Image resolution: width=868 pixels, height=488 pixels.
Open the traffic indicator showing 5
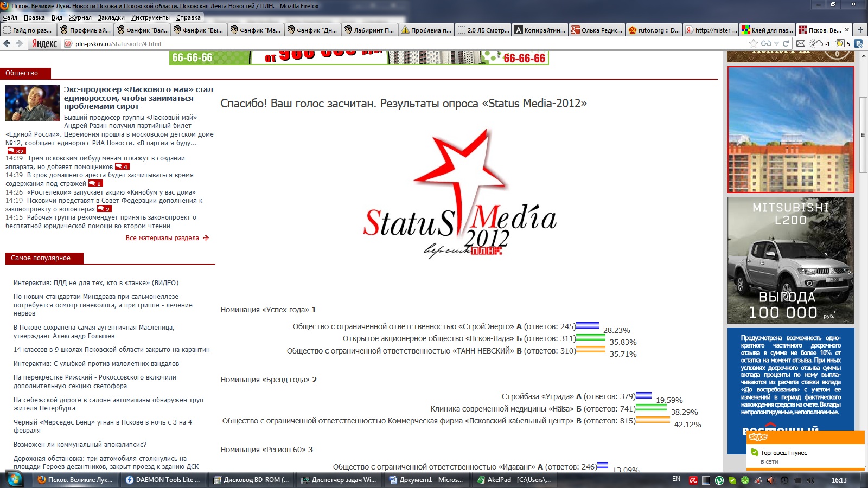click(x=843, y=43)
